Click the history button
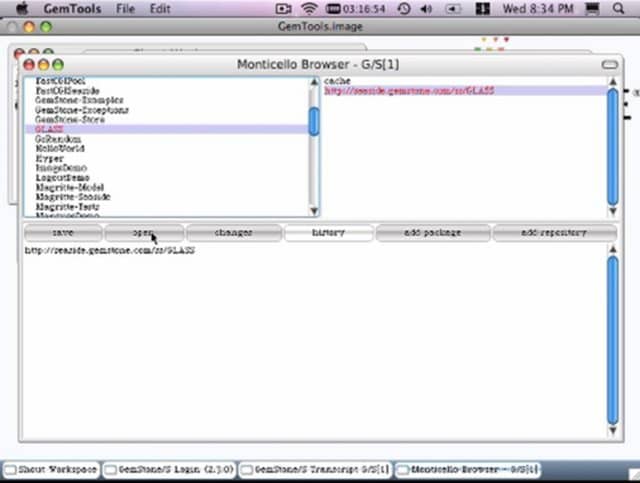 click(329, 233)
